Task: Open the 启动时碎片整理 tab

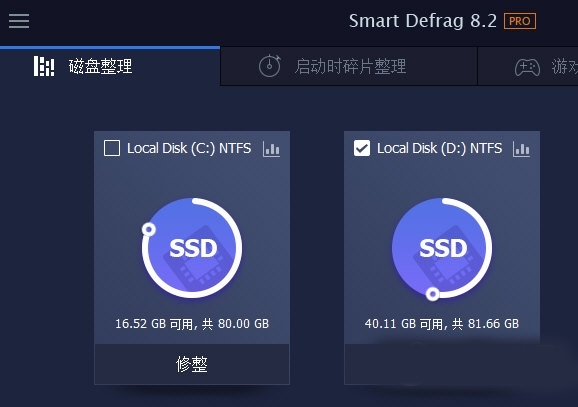Action: (349, 66)
